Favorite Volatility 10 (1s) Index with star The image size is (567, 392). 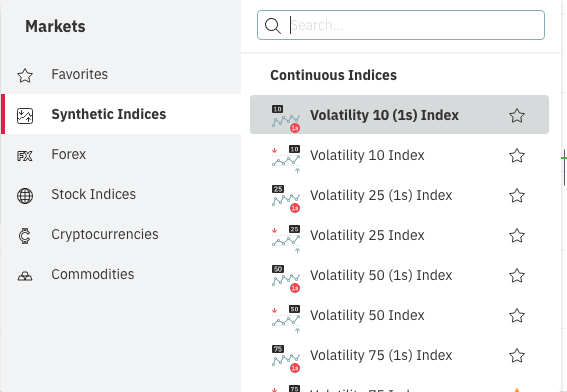517,116
